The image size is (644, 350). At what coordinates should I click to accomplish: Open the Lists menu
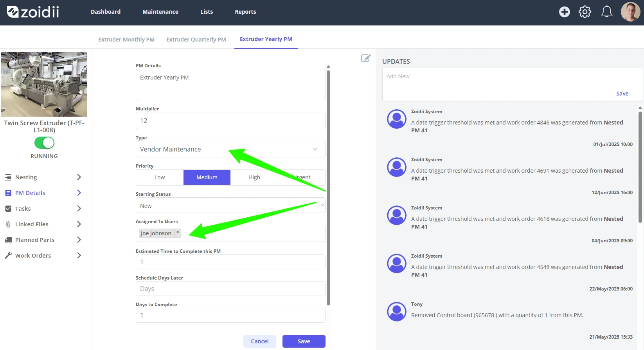207,12
